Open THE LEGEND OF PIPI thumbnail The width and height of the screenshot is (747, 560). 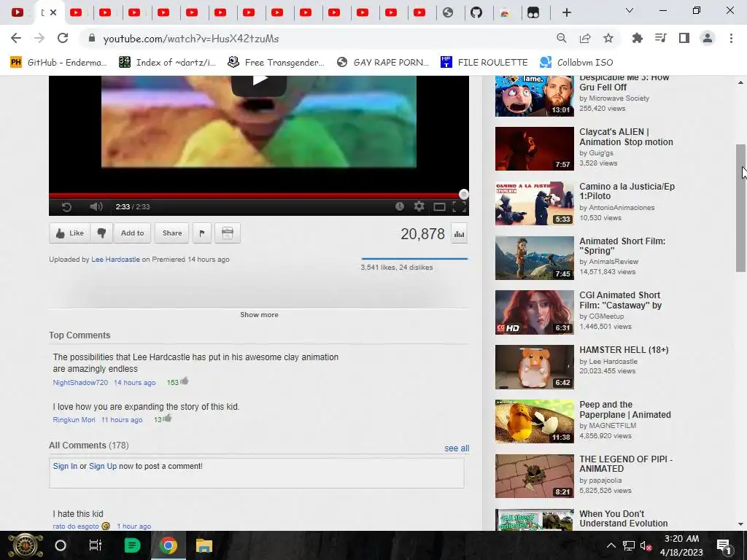pos(535,476)
